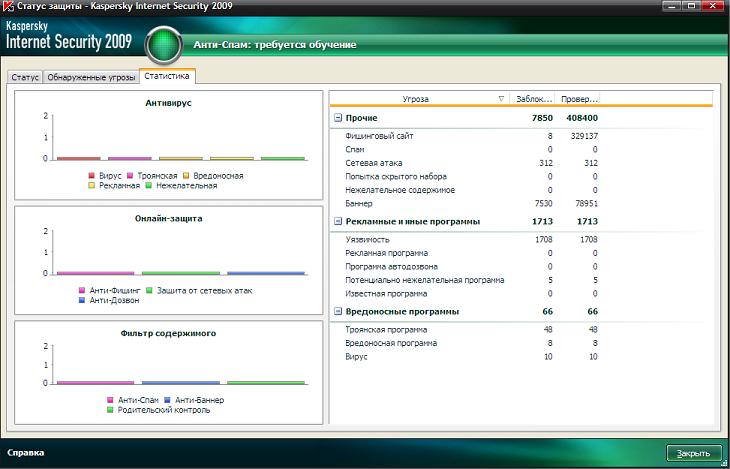Click the 78951 value in Баннер row
Viewport: 730px width, 469px height.
(586, 204)
